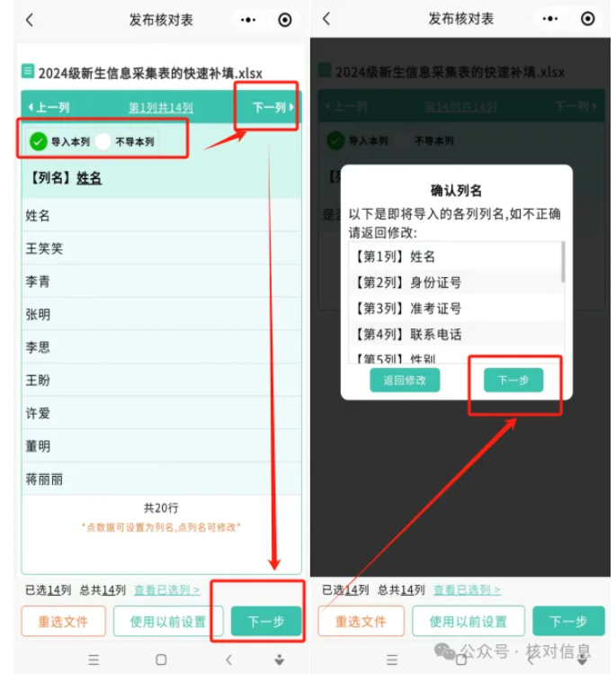Tap circular target icon on right header
616x674 pixels.
click(587, 19)
